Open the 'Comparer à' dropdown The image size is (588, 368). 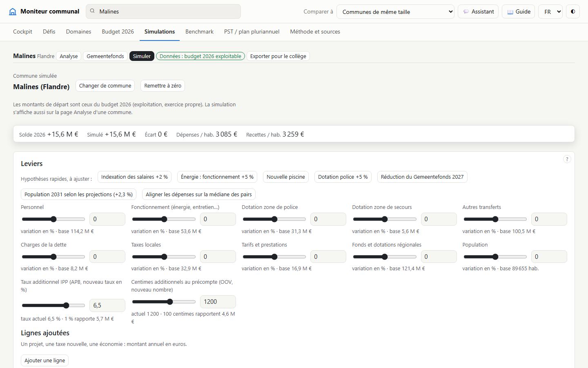395,11
